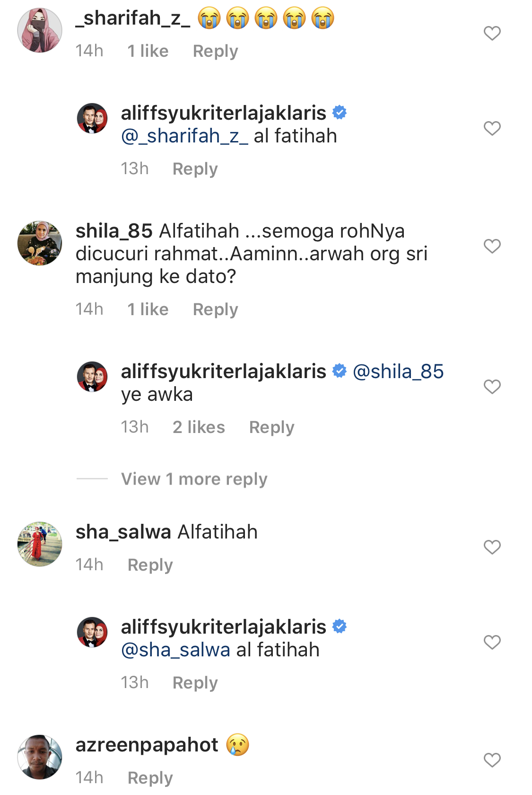The height and width of the screenshot is (795, 532).
Task: View likes on 'ye awka' reply
Action: point(199,427)
